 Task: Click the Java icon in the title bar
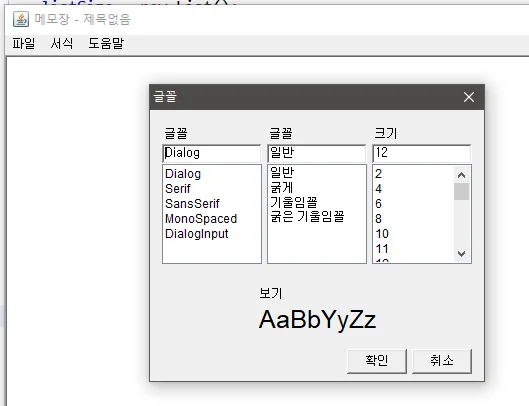tap(21, 19)
